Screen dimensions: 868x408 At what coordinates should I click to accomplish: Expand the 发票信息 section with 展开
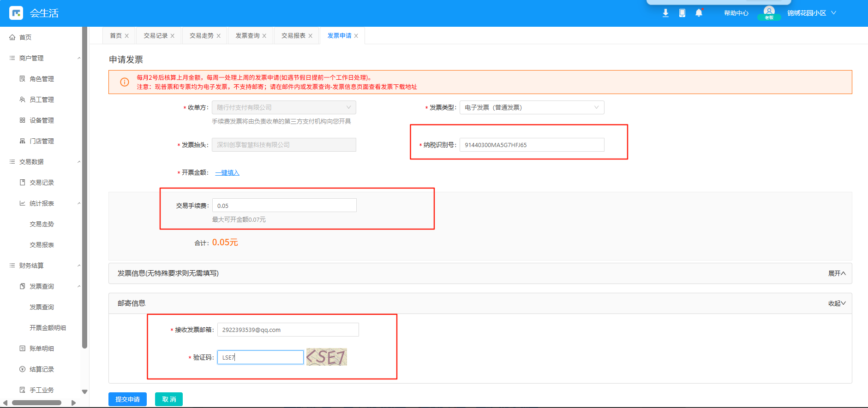pos(837,273)
